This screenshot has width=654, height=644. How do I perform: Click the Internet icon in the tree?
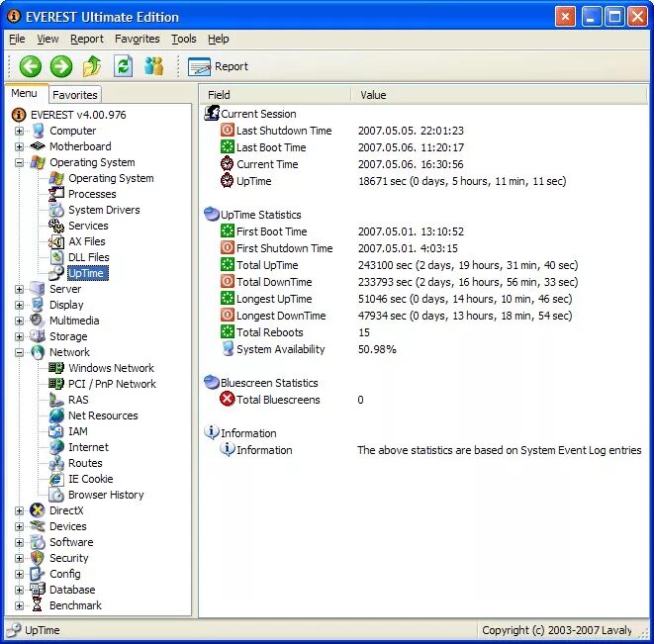56,447
